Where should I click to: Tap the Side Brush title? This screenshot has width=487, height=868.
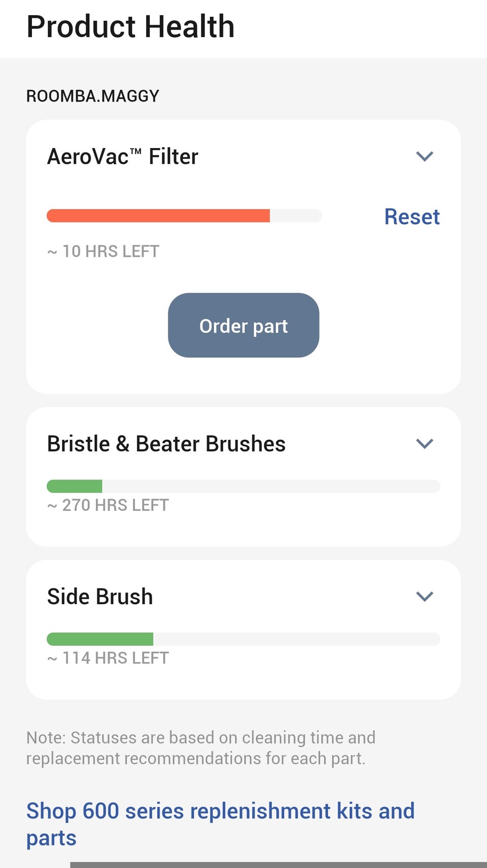pos(100,597)
